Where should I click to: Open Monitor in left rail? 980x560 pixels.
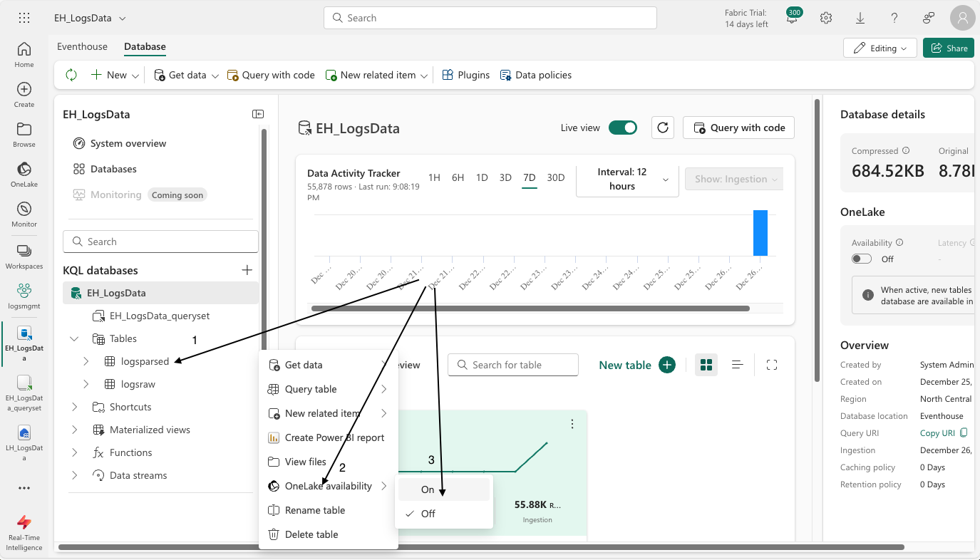[x=24, y=214]
